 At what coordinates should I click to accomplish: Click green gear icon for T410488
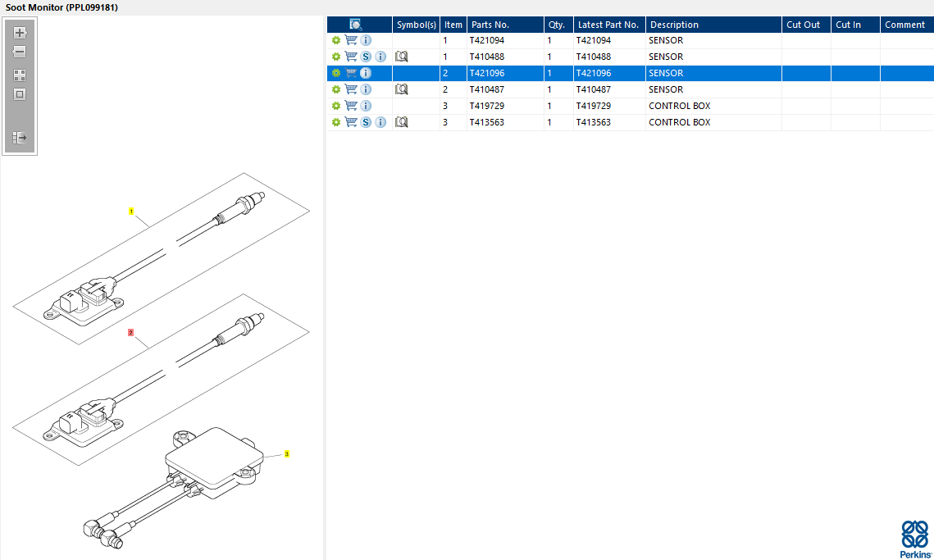[336, 57]
